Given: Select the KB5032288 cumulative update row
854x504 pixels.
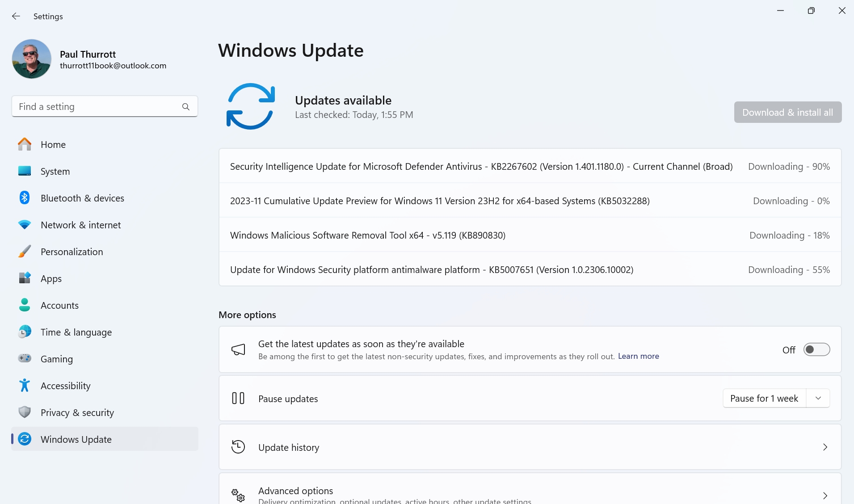Looking at the screenshot, I should (x=530, y=201).
